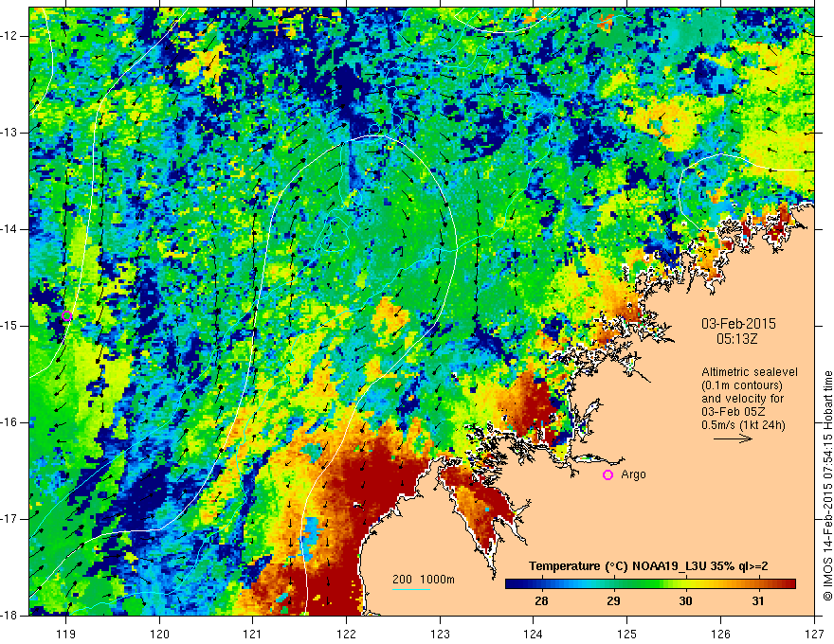Click the longitude tick label 119
This screenshot has width=834, height=644.
(66, 634)
